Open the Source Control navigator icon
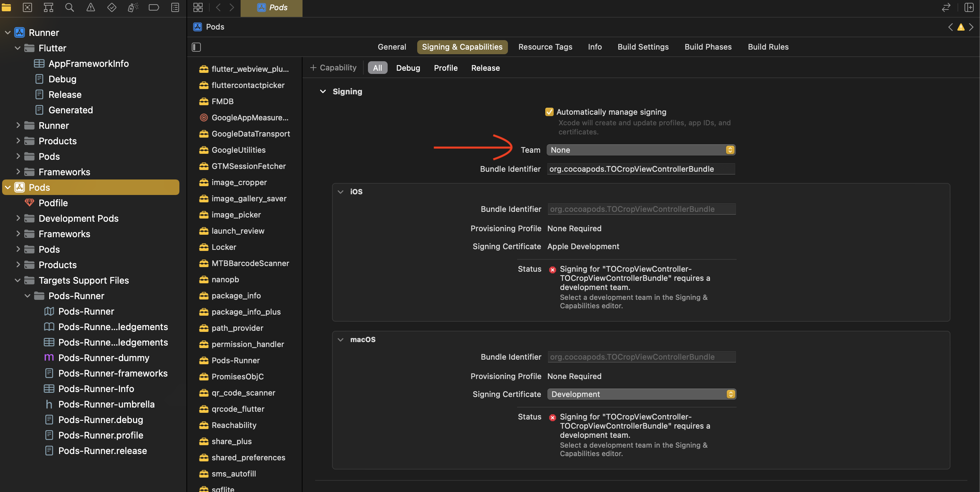 point(27,7)
